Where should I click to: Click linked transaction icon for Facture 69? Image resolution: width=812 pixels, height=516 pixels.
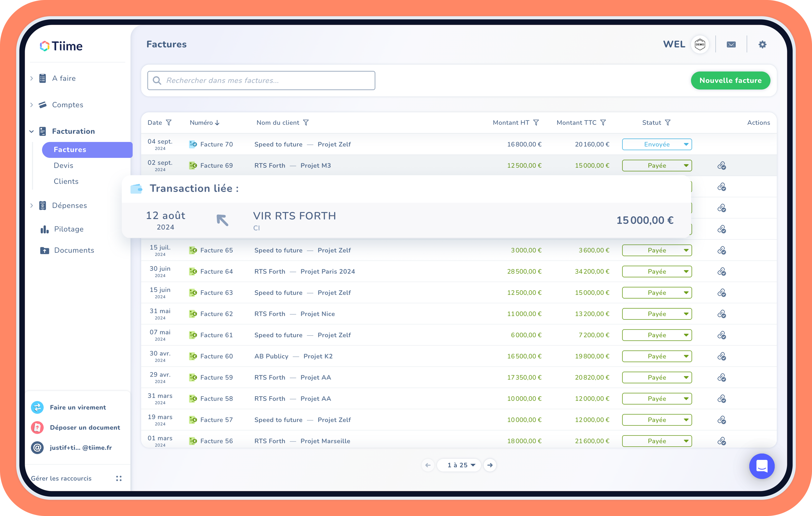[x=721, y=166]
